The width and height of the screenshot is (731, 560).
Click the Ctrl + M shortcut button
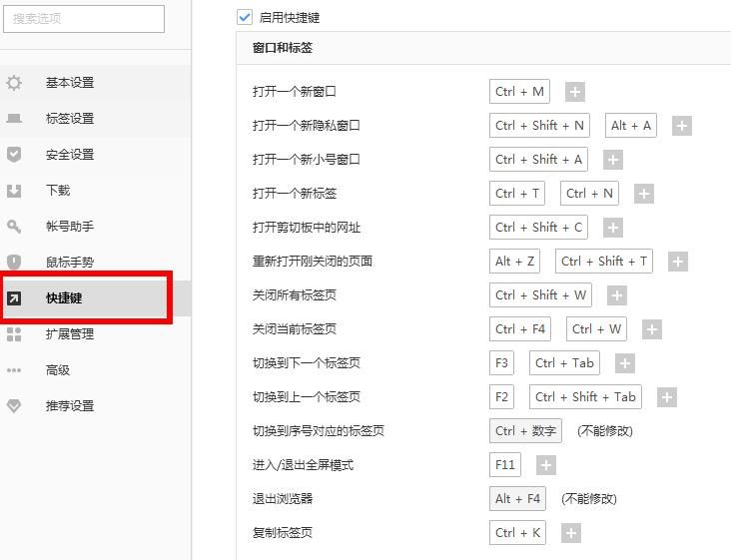(519, 92)
